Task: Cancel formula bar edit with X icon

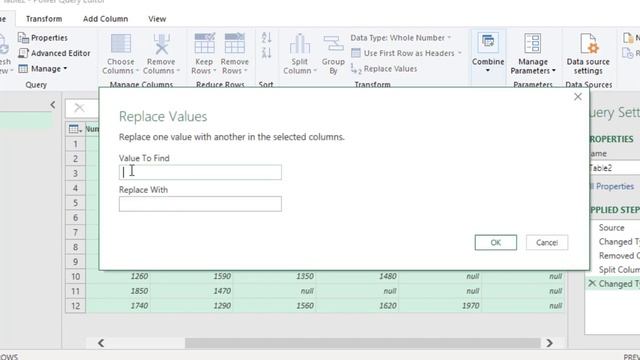Action: pos(79,108)
